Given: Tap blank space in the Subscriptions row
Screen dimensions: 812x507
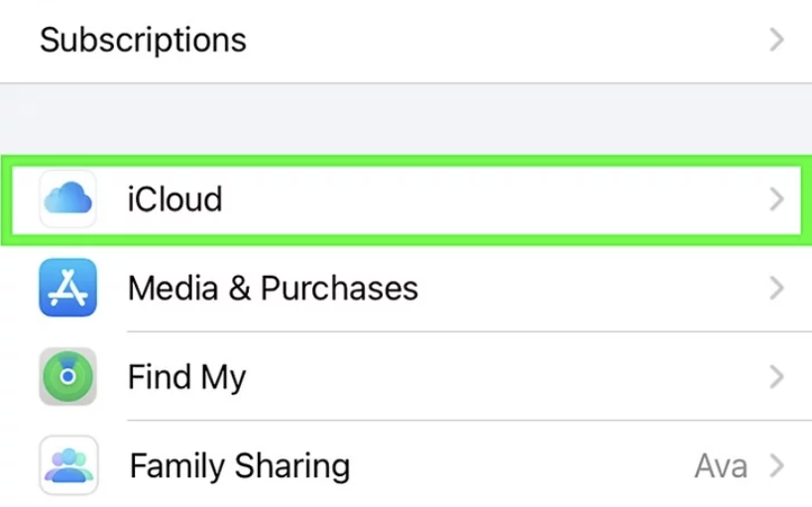Looking at the screenshot, I should (x=496, y=40).
